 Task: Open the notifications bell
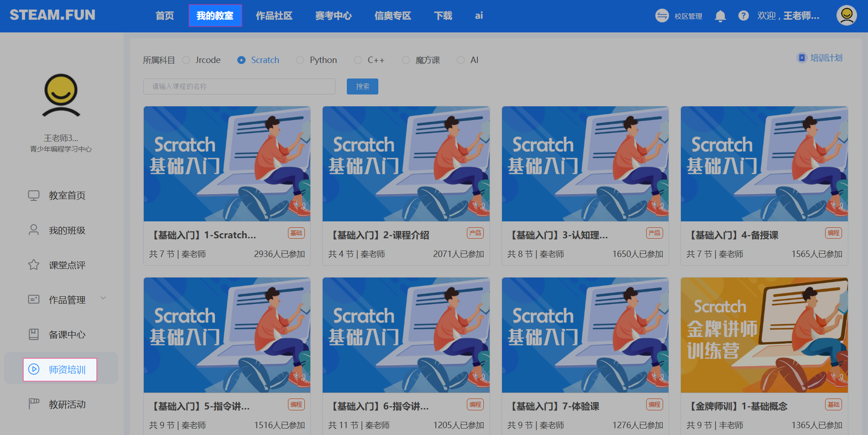point(720,16)
